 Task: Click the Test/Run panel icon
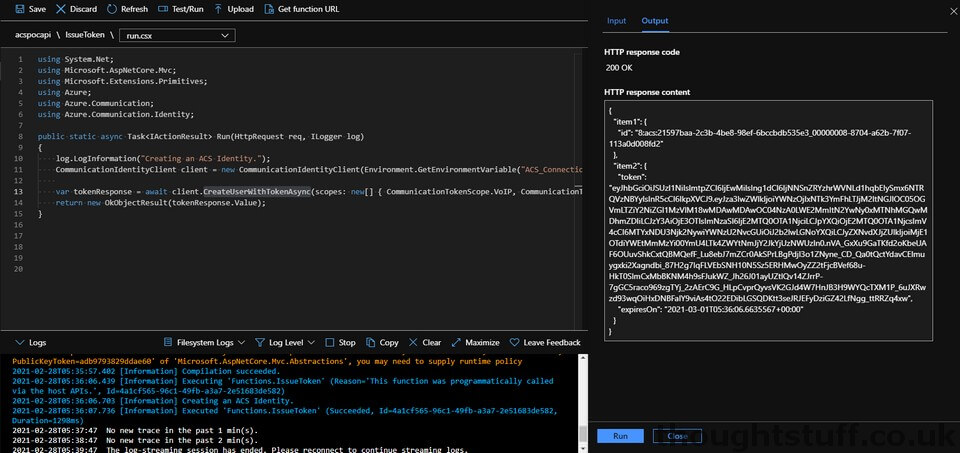tap(162, 9)
